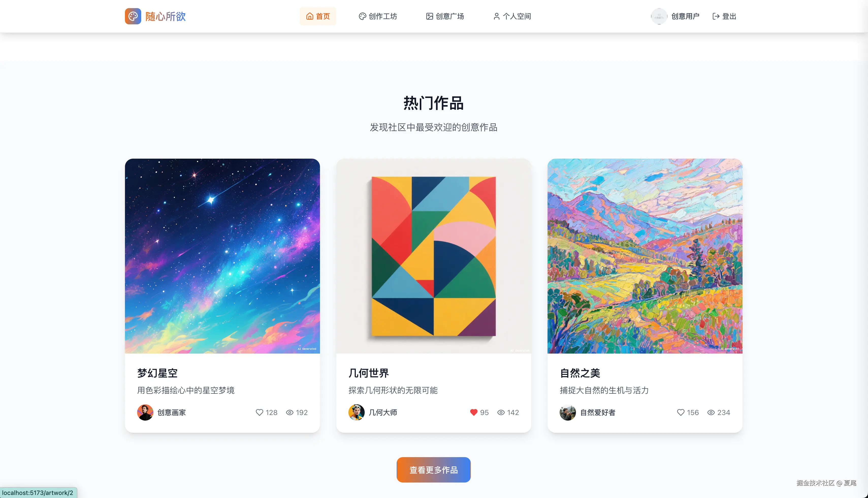This screenshot has height=498, width=868.
Task: Click the palette logo icon
Action: pos(133,16)
